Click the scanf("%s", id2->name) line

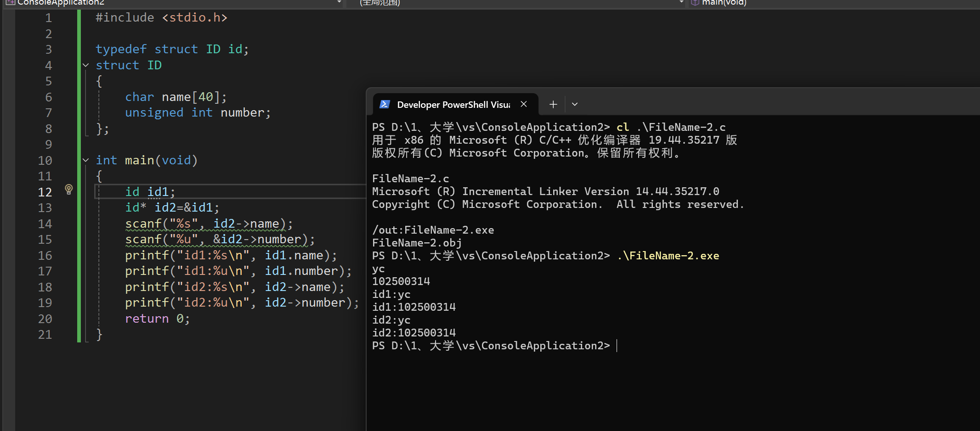209,224
